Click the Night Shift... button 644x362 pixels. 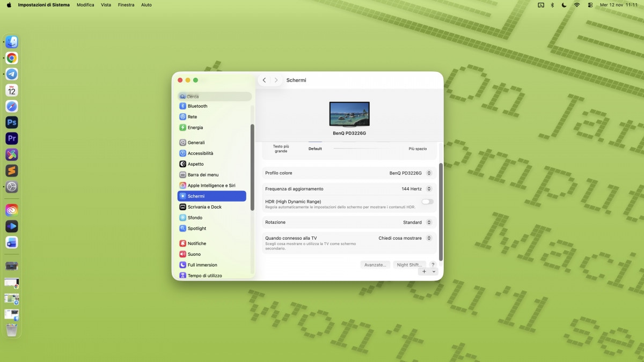[x=409, y=265]
